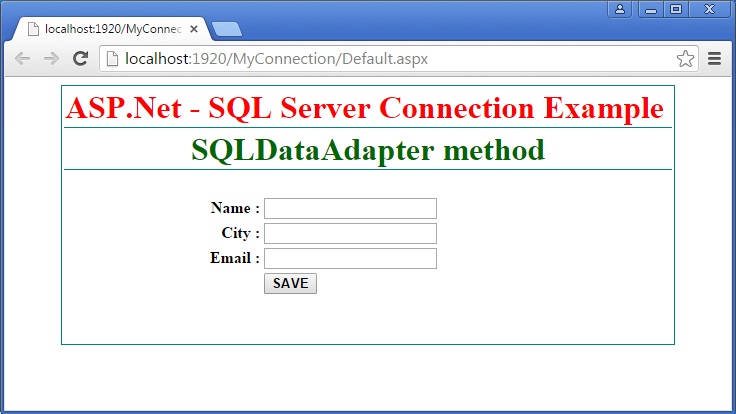The height and width of the screenshot is (414, 736).
Task: Bookmark this page with the star icon
Action: (x=685, y=59)
